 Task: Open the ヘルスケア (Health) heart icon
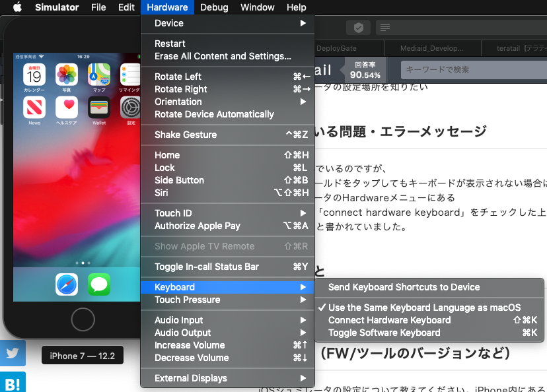(66, 108)
